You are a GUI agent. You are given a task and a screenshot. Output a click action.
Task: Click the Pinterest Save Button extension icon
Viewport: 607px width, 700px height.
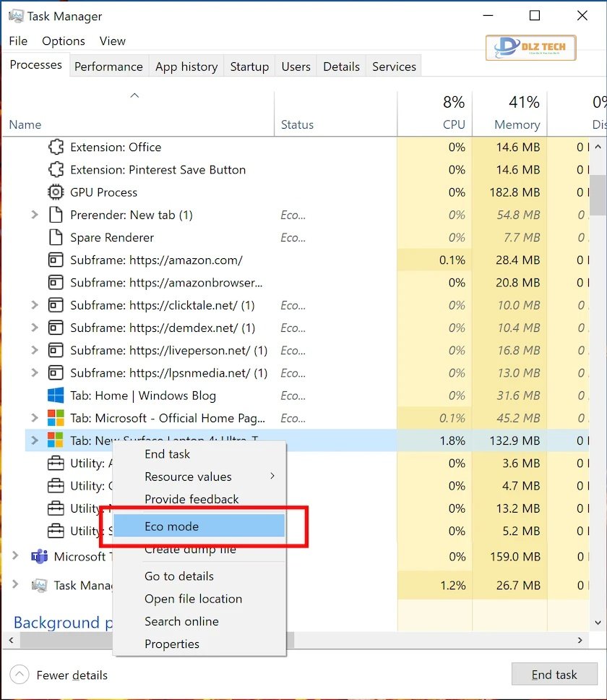point(56,169)
